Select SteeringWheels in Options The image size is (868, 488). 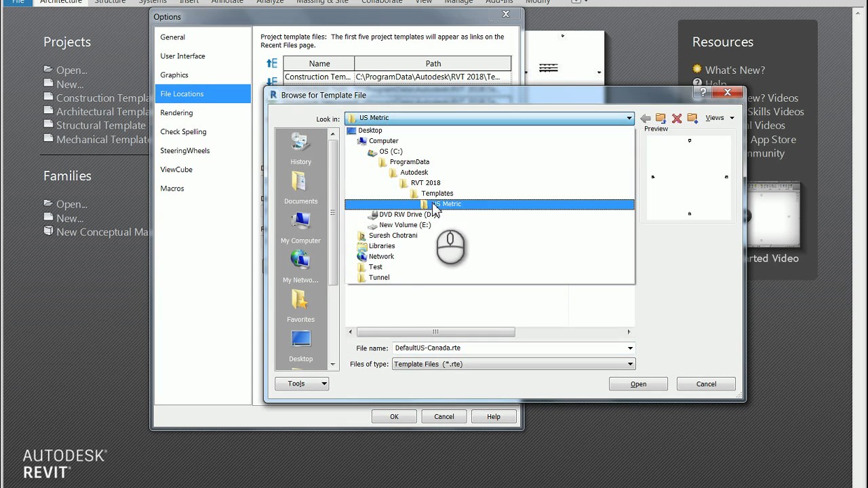click(203, 151)
